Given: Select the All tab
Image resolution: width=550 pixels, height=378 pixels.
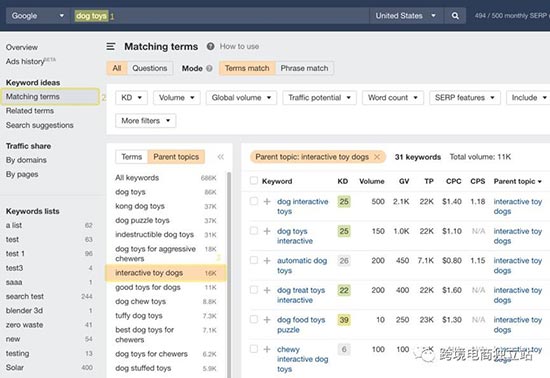Looking at the screenshot, I should (117, 68).
